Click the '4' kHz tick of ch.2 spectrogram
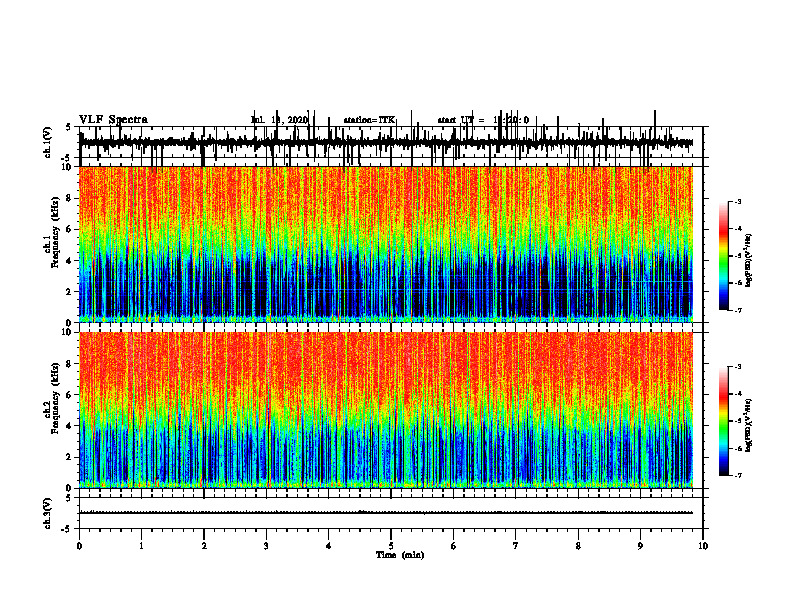This screenshot has width=792, height=612. point(71,426)
